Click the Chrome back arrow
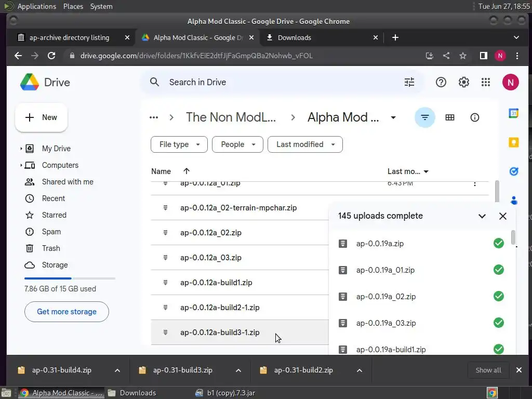This screenshot has width=532, height=399. point(18,56)
